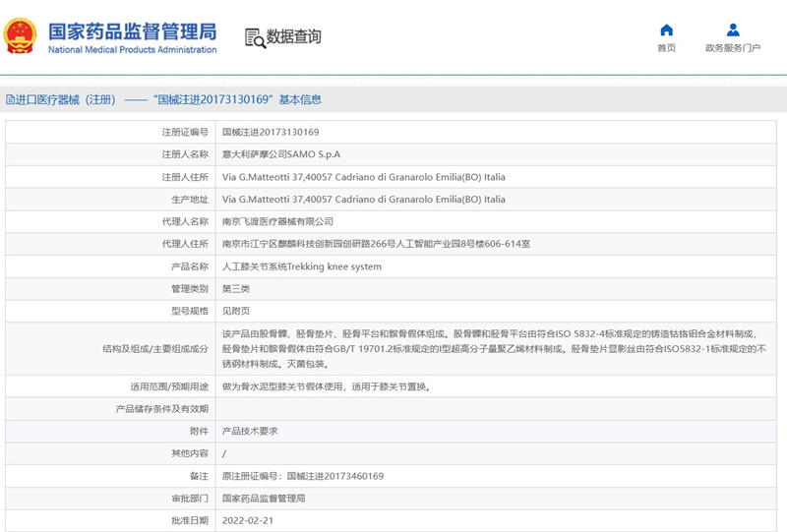This screenshot has width=787, height=532.
Task: Click registrant name 意大利萨摩公司SAMO S.p.A
Action: pyautogui.click(x=281, y=154)
